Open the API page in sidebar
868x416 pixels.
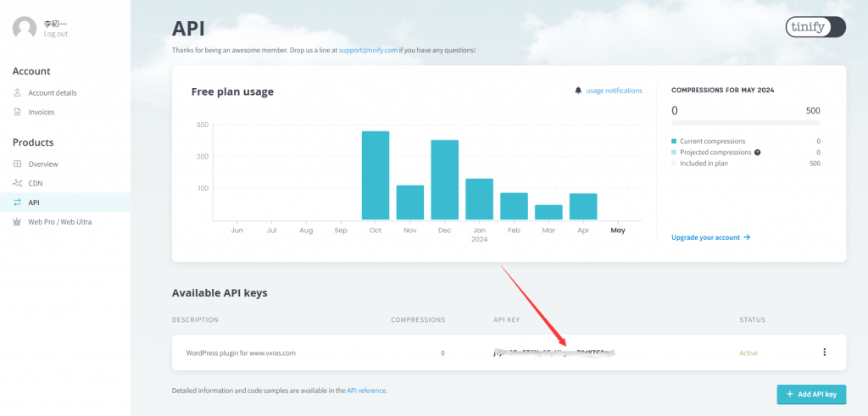(34, 202)
